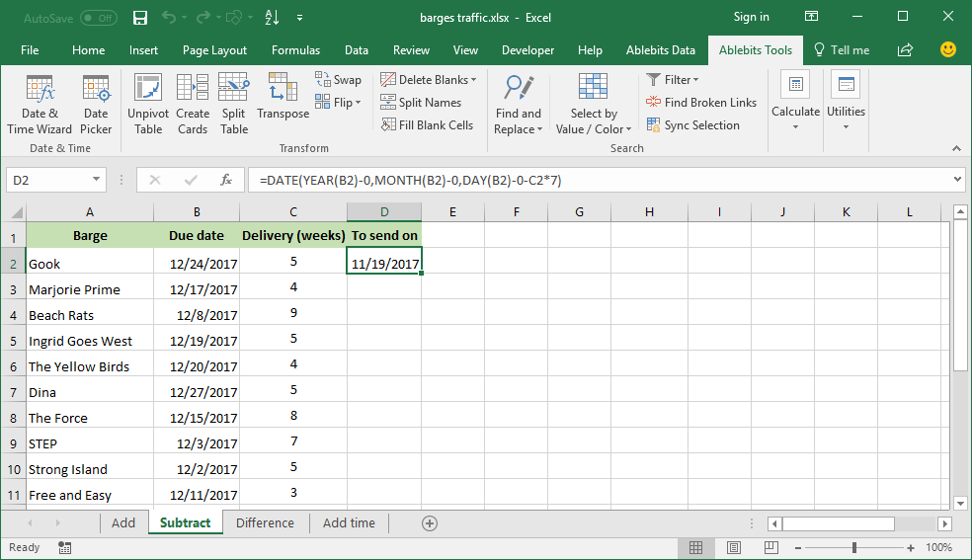This screenshot has width=972, height=560.
Task: Zoom in with the plus button
Action: 911,547
